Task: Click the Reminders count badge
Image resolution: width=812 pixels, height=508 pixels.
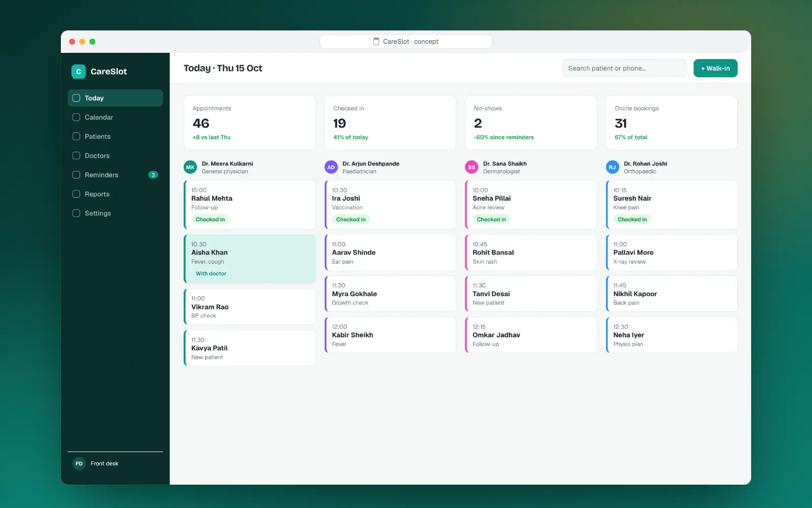Action: pos(153,175)
